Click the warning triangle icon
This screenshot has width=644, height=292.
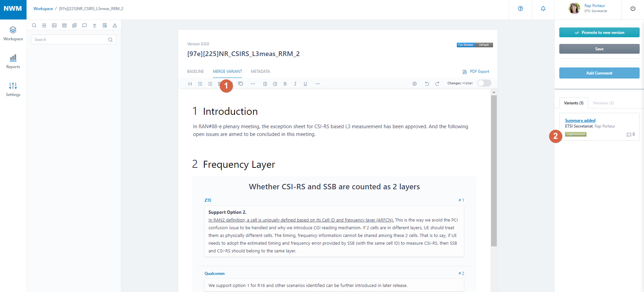coord(115,26)
